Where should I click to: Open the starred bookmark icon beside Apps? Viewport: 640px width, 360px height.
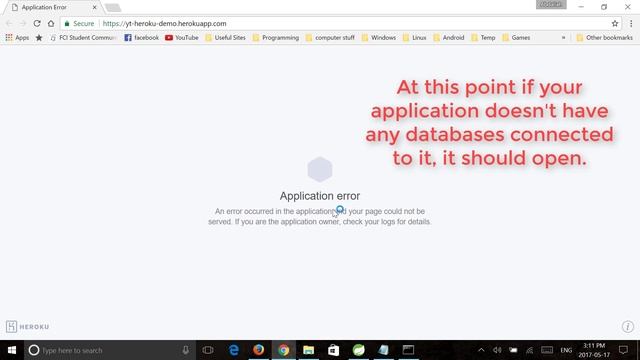point(39,38)
